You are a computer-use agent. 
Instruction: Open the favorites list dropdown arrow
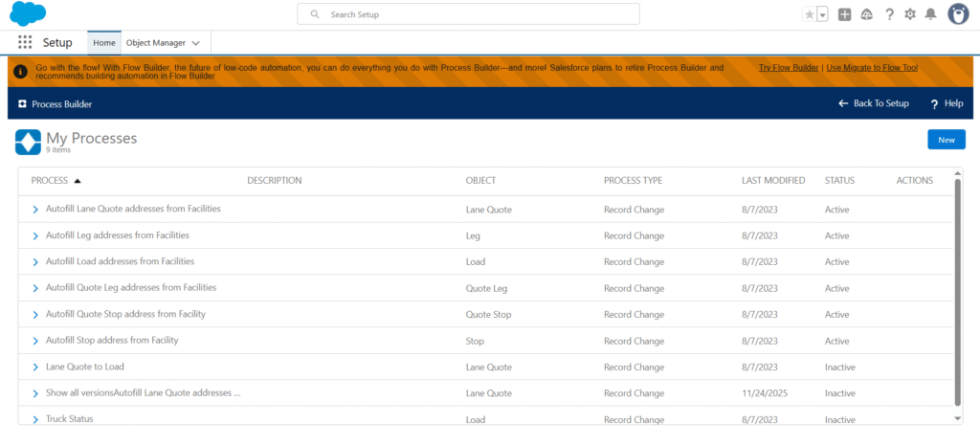click(822, 14)
